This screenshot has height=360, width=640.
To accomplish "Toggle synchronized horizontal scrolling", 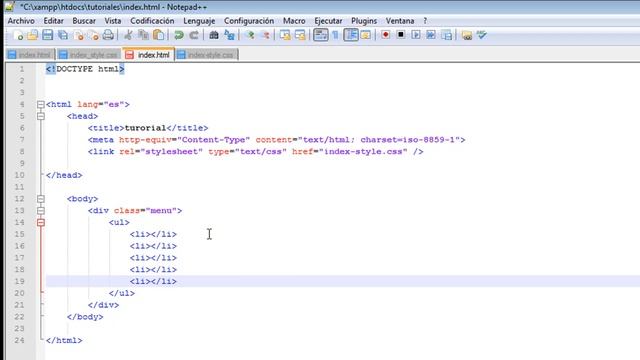I will point(300,36).
